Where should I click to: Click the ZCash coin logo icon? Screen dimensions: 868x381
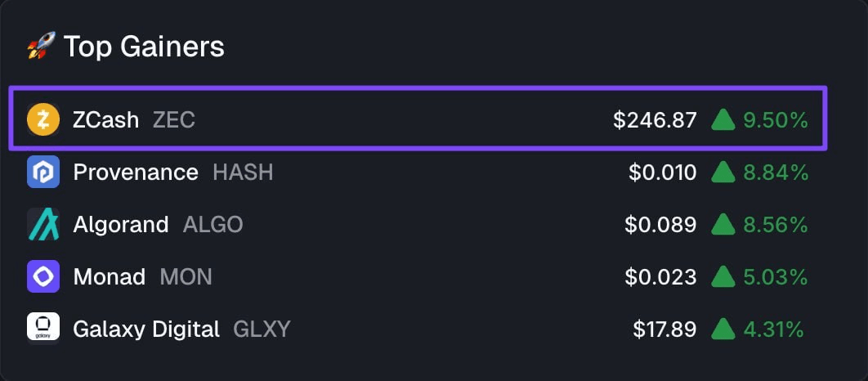(x=43, y=120)
